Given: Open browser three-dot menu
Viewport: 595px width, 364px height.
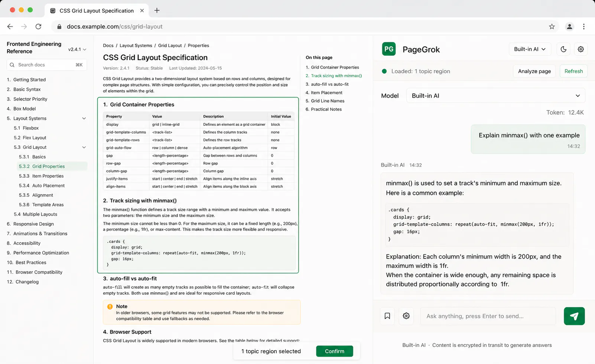Looking at the screenshot, I should pyautogui.click(x=584, y=26).
